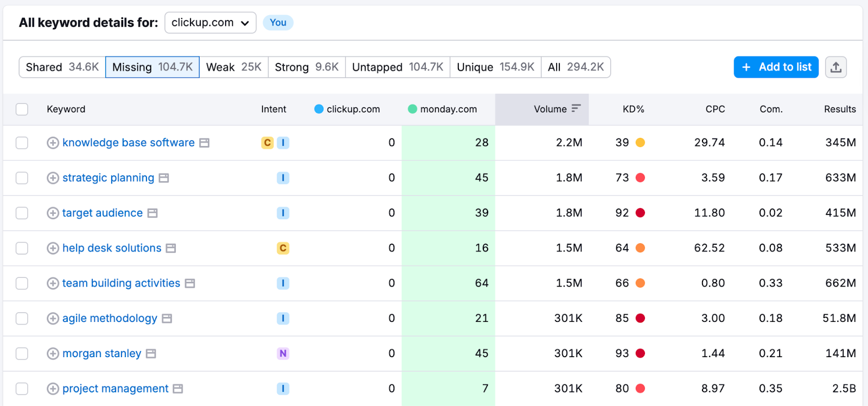The width and height of the screenshot is (868, 406).
Task: Select the Missing 104.7K tab
Action: click(x=152, y=67)
